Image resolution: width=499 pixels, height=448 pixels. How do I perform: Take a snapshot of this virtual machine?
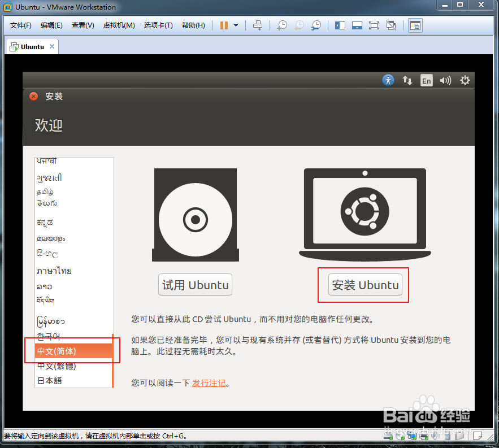point(282,25)
